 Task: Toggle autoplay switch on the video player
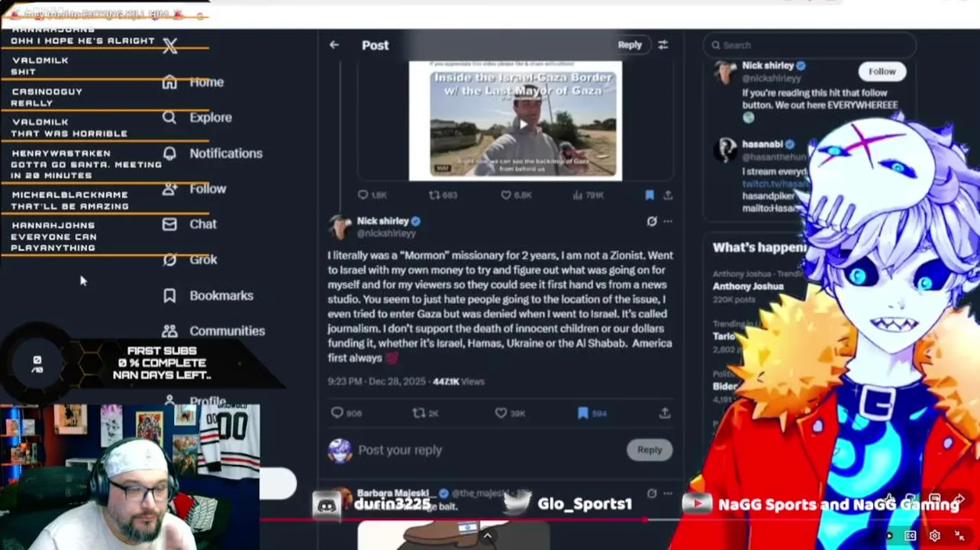[889, 536]
